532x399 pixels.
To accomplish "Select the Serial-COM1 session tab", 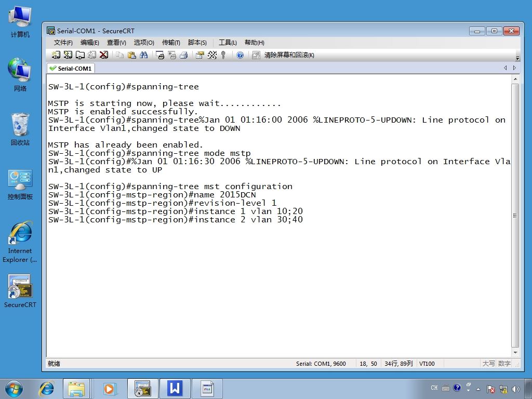I will [x=71, y=68].
